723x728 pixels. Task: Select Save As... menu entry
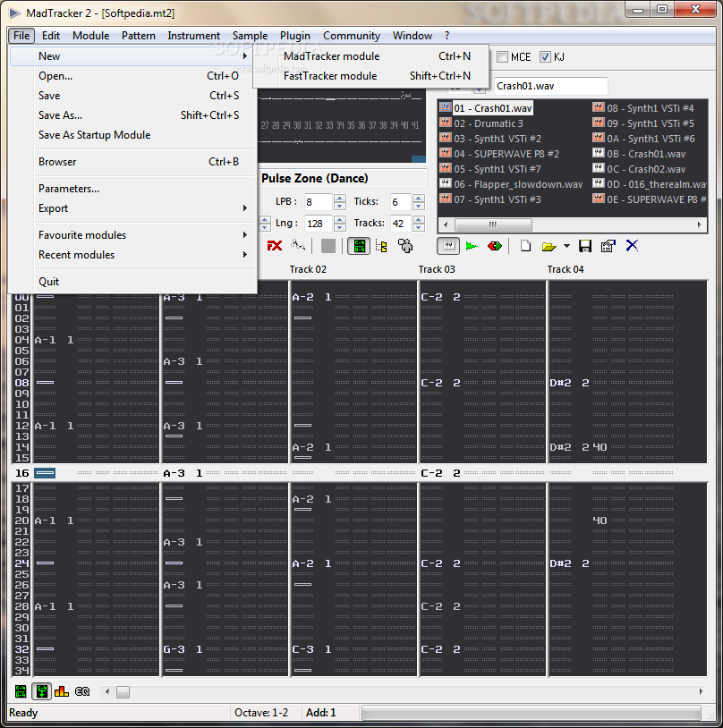click(x=133, y=115)
